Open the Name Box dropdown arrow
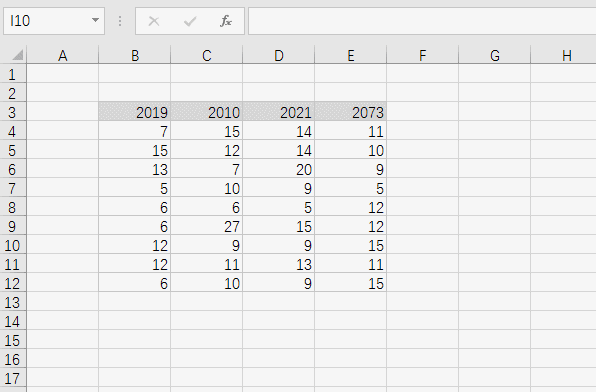Viewport: 596px width, 392px height. [x=95, y=21]
